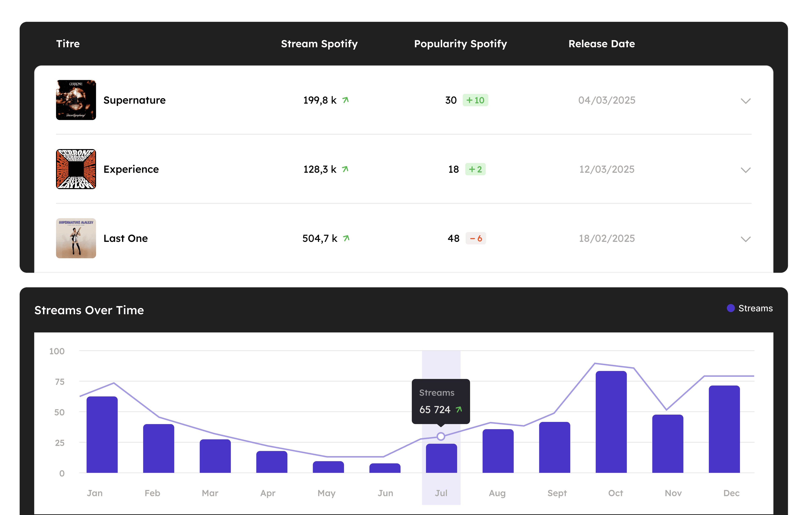Click the up arrow in Streams tooltip
The height and width of the screenshot is (515, 812).
pos(459,409)
